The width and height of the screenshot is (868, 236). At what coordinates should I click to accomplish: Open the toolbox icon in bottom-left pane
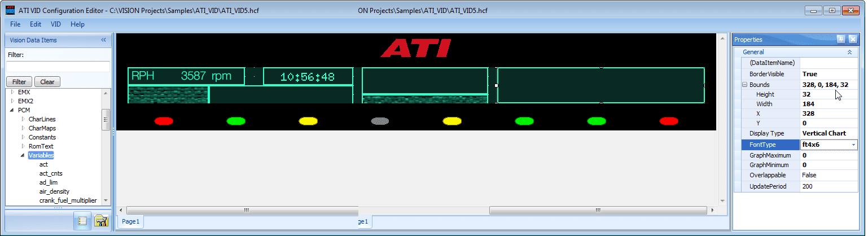point(101,221)
